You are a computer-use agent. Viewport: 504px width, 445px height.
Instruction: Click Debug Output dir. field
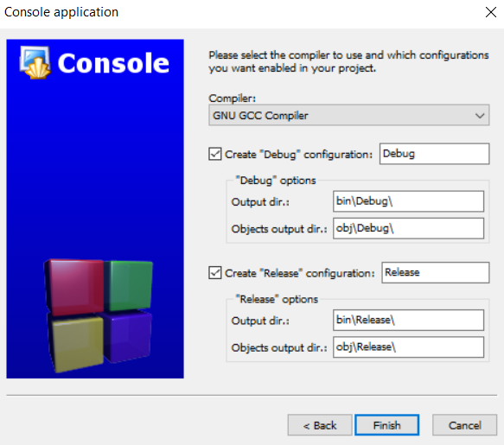point(408,201)
